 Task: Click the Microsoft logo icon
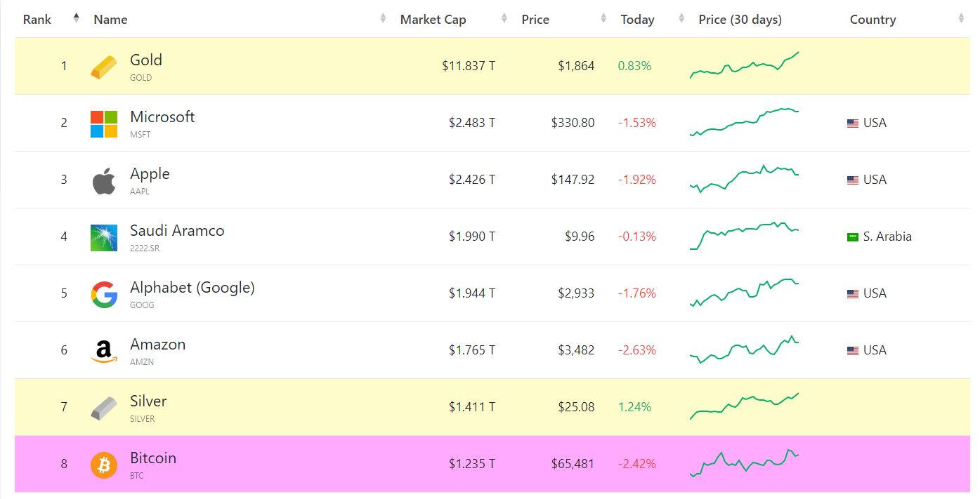pos(104,124)
